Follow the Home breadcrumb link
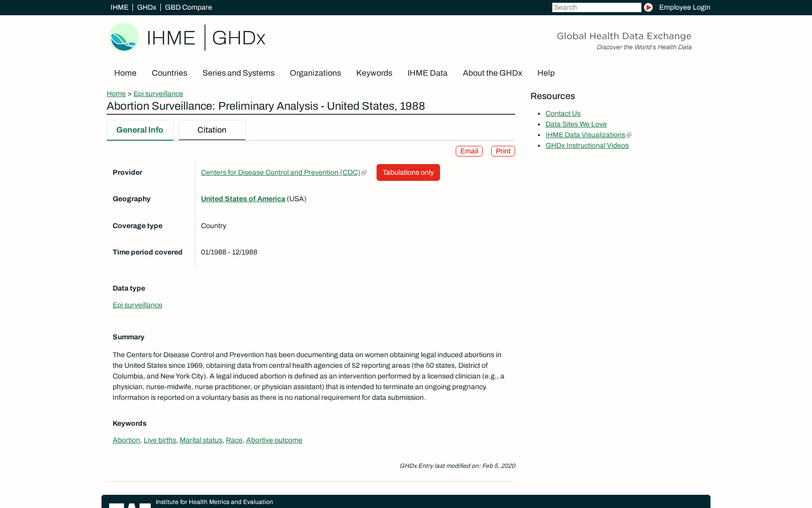 (116, 93)
